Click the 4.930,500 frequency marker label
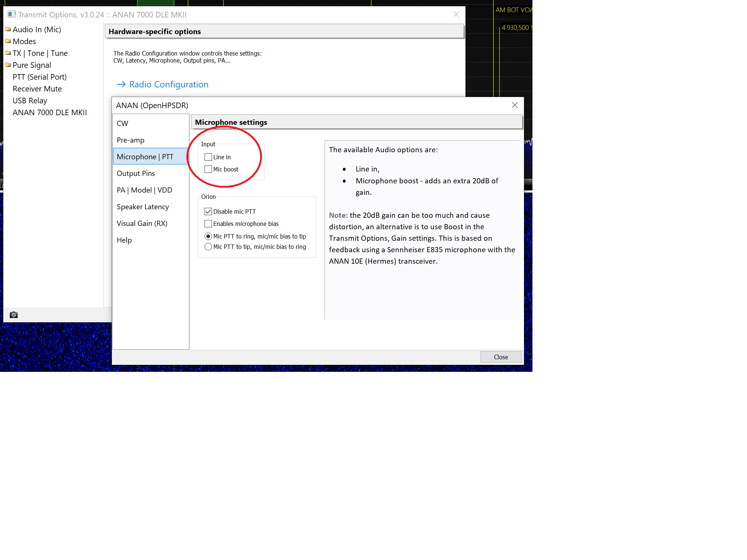Image resolution: width=747 pixels, height=560 pixels. click(x=517, y=28)
